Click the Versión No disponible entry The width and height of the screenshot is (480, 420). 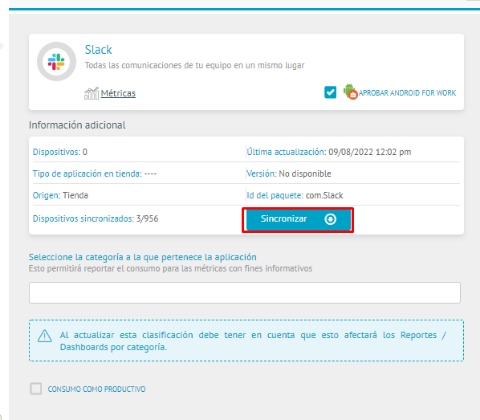[x=289, y=174]
